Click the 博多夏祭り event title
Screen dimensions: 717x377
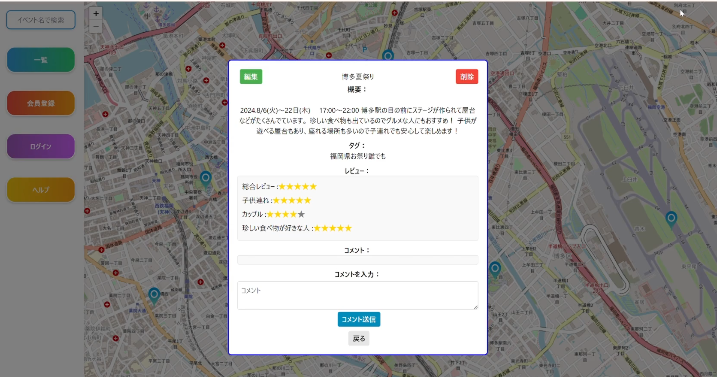tap(358, 76)
